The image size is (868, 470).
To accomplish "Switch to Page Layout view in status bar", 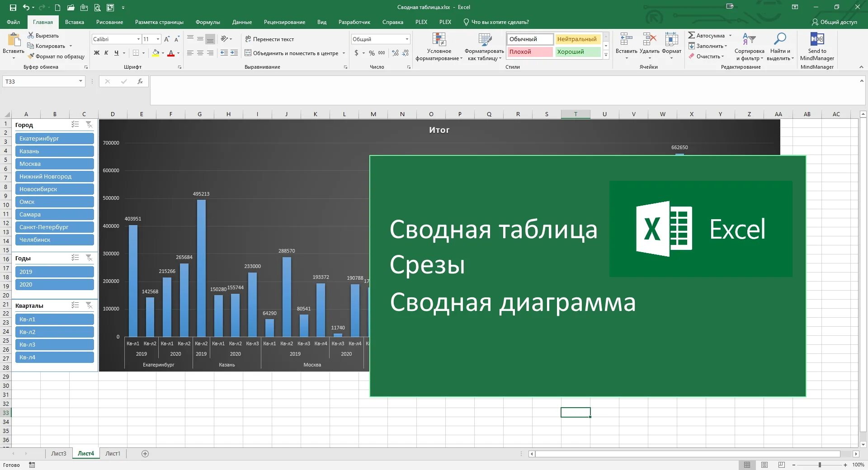I will 764,465.
